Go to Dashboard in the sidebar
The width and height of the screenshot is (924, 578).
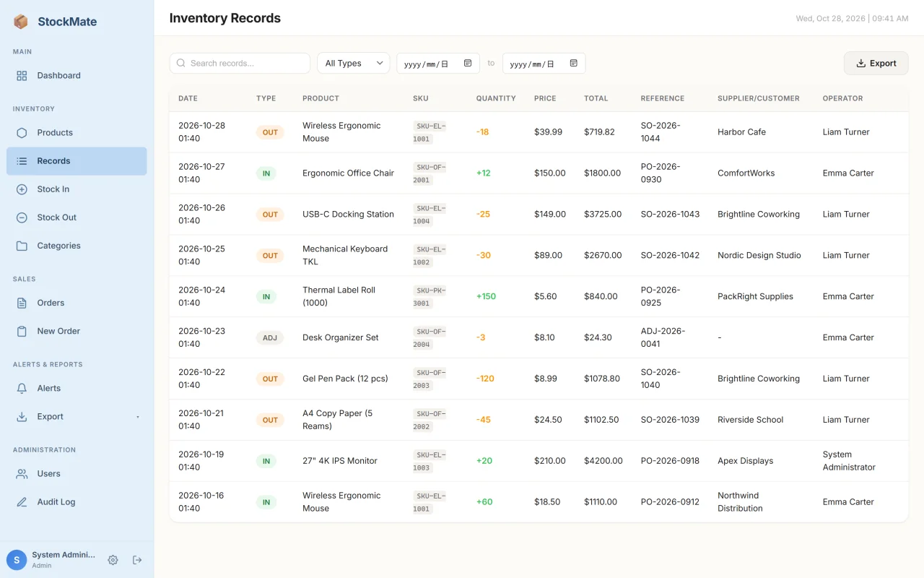77,76
